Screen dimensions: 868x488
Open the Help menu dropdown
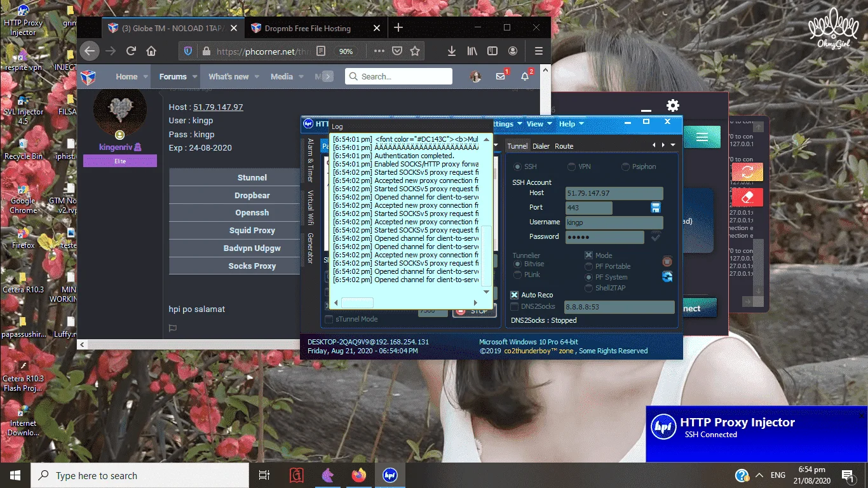point(571,124)
